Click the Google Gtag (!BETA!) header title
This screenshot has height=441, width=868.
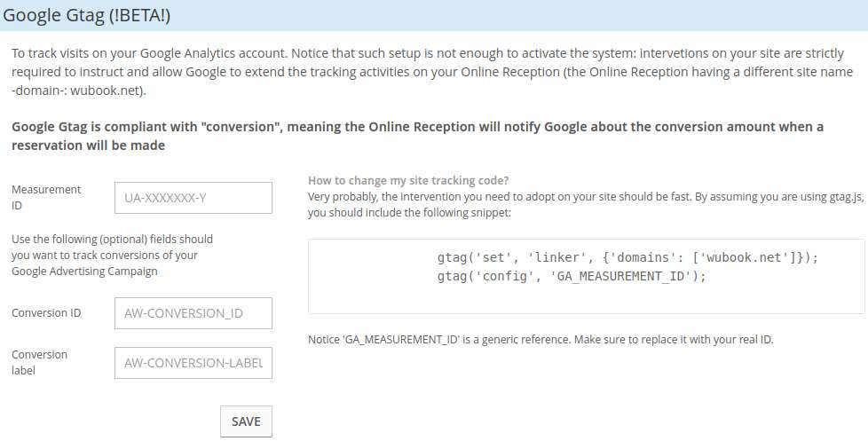point(87,15)
